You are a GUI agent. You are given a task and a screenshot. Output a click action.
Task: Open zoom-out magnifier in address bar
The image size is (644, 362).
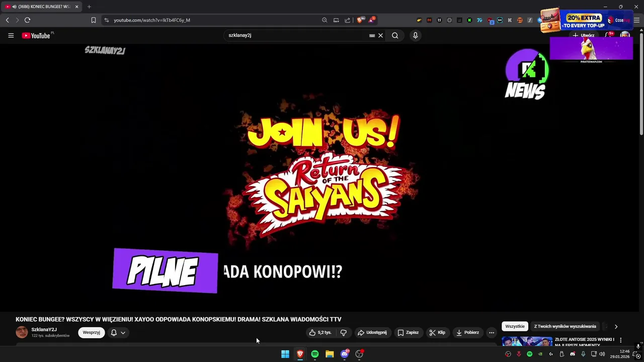coord(325,20)
